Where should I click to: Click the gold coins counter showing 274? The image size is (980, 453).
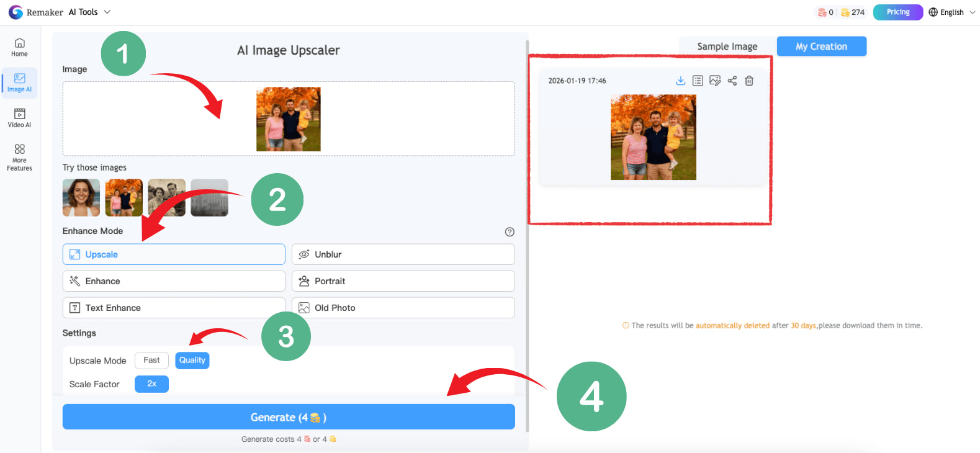[852, 12]
